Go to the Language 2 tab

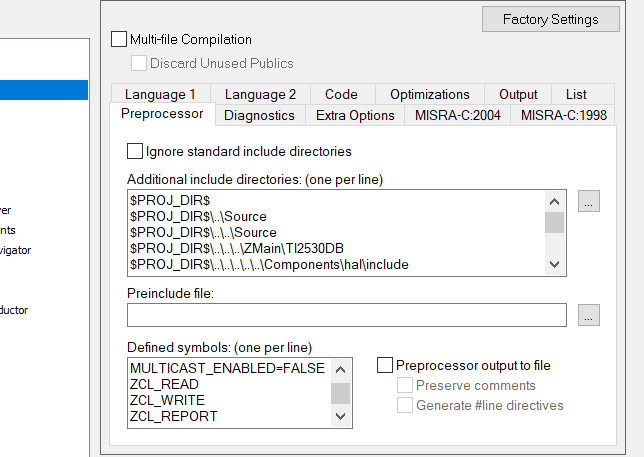pyautogui.click(x=260, y=94)
